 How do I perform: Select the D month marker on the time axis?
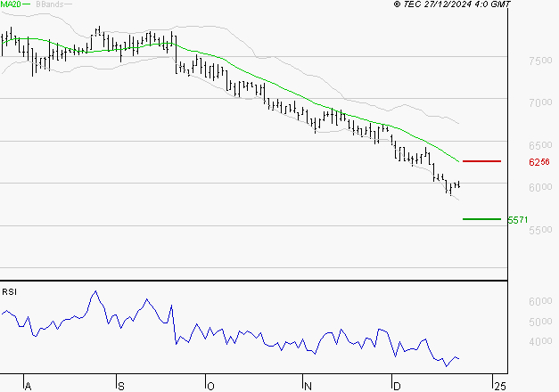click(x=397, y=387)
